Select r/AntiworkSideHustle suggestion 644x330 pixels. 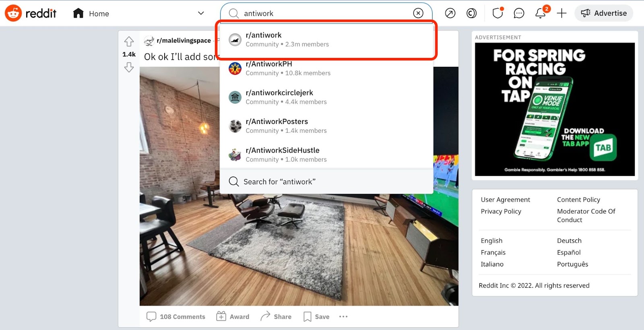326,155
